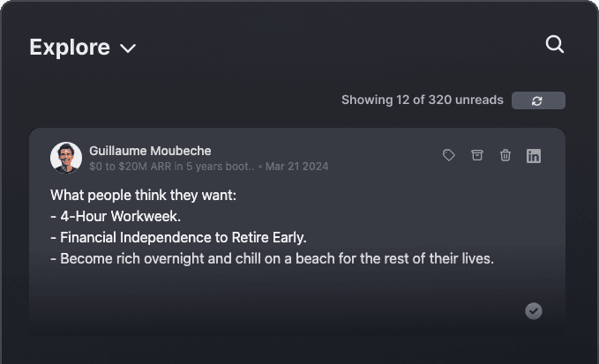
Task: Click the Mar 21 2024 post date
Action: point(296,166)
